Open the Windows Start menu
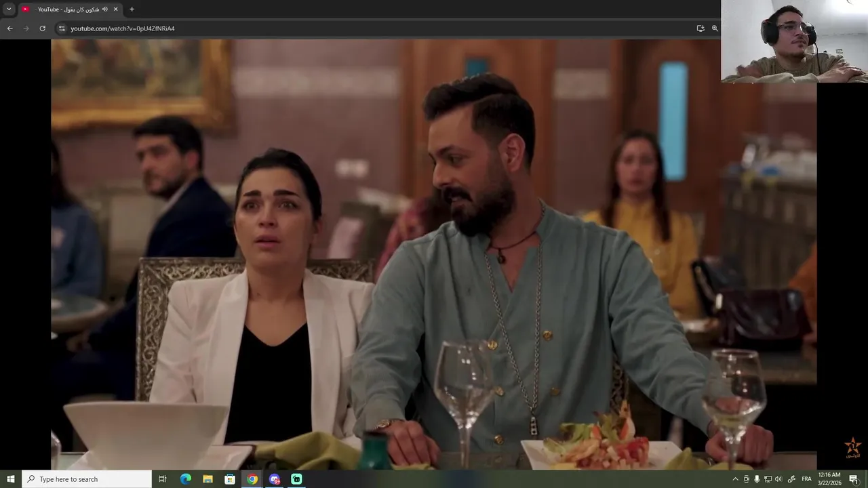This screenshot has height=488, width=868. click(x=11, y=479)
